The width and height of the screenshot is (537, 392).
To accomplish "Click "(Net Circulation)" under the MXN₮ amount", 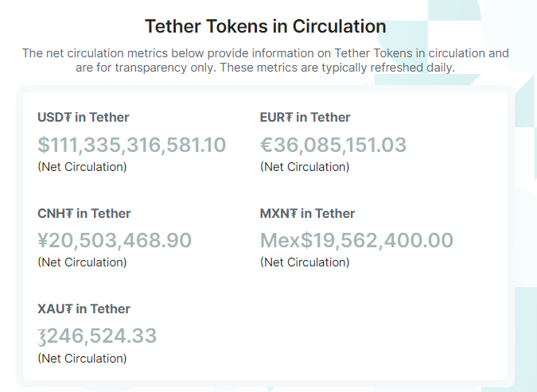I will point(305,262).
